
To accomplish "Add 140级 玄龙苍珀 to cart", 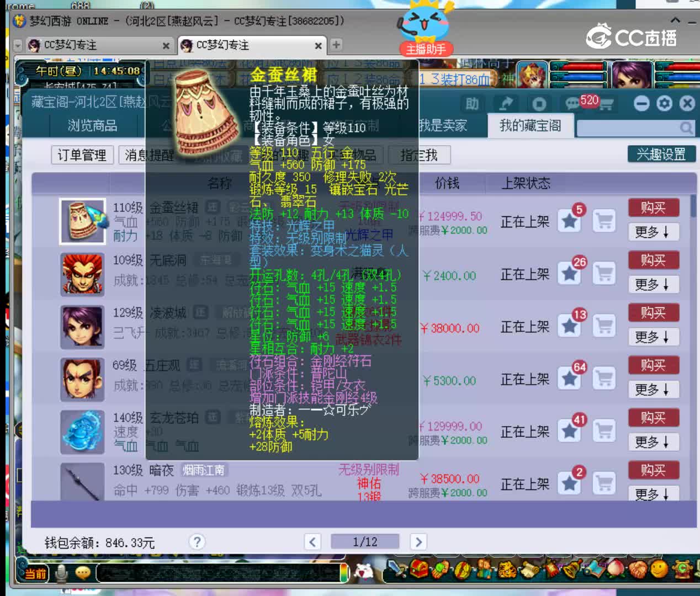I will 604,431.
